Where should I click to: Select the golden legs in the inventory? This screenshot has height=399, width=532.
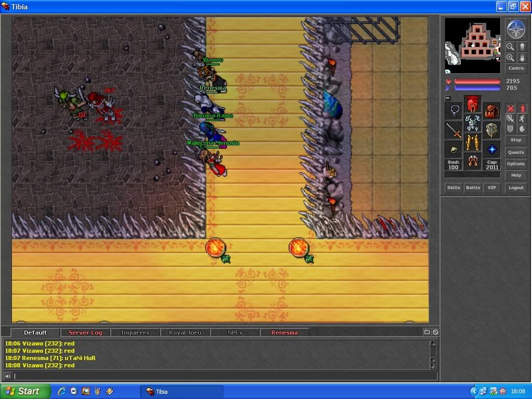tap(473, 142)
